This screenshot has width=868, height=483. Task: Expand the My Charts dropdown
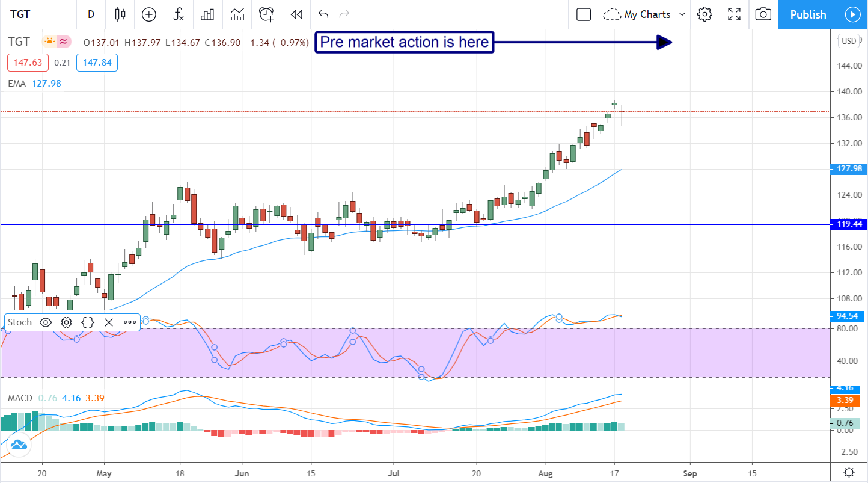(x=682, y=14)
